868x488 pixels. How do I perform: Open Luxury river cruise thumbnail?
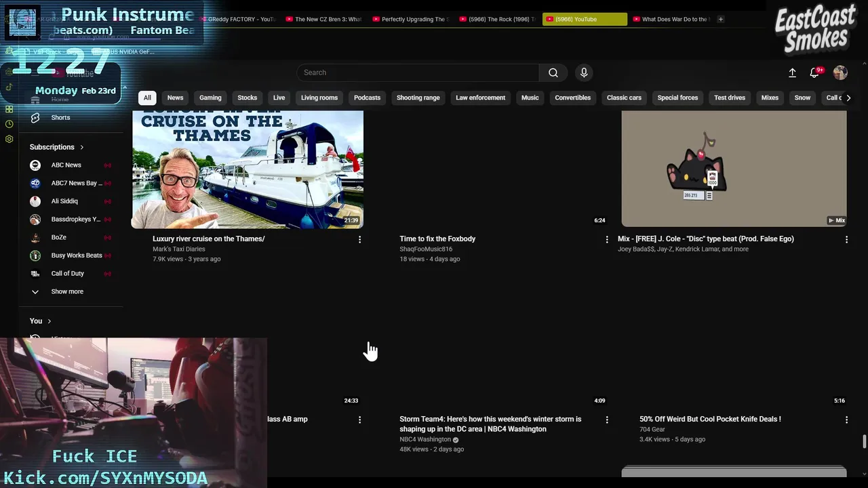248,169
